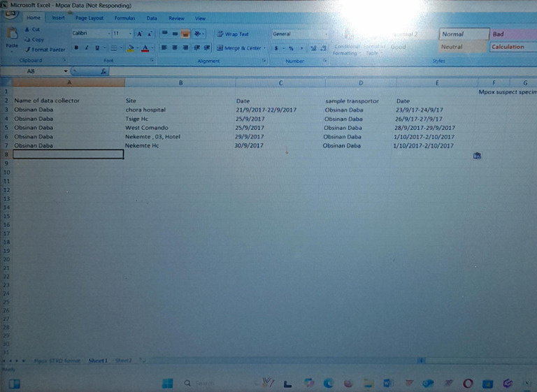
Task: Decrease font size with Shrink Font
Action: click(150, 34)
